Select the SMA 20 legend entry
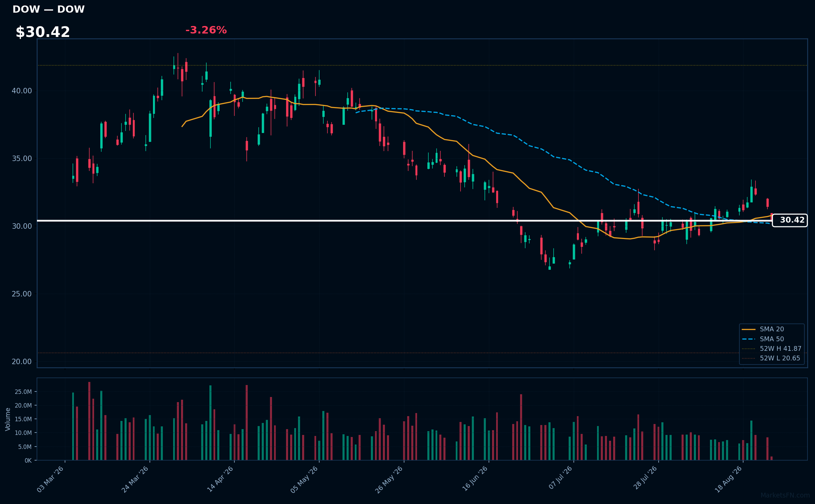 (772, 329)
